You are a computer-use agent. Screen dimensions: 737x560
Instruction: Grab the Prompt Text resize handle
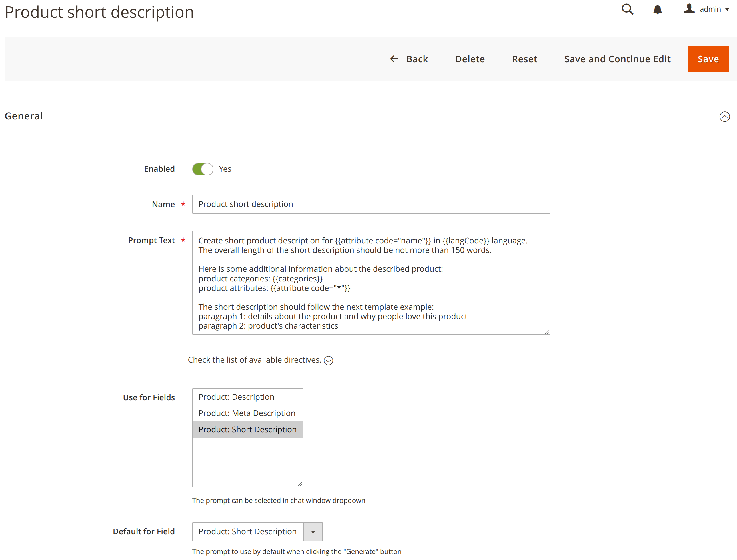click(547, 331)
